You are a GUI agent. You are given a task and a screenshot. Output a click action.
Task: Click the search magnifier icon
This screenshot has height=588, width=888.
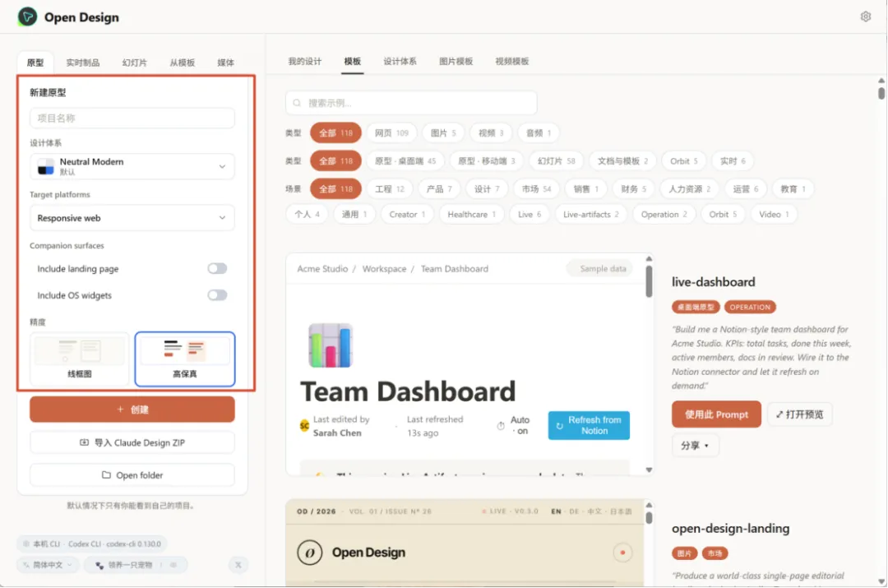pyautogui.click(x=297, y=103)
